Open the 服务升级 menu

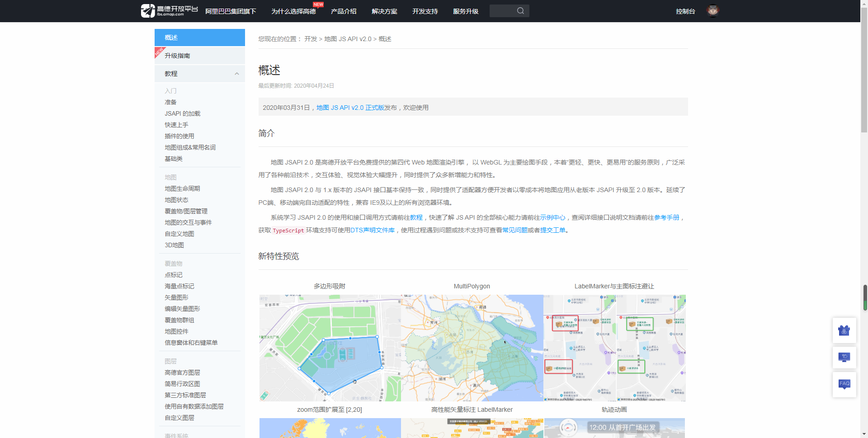[x=466, y=11]
